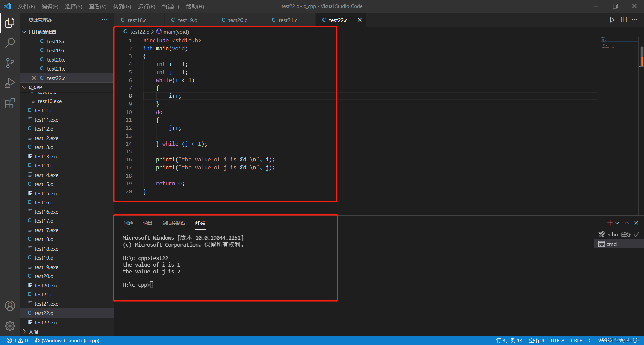Image resolution: width=644 pixels, height=345 pixels.
Task: Open the Accounts menu icon
Action: [x=10, y=306]
